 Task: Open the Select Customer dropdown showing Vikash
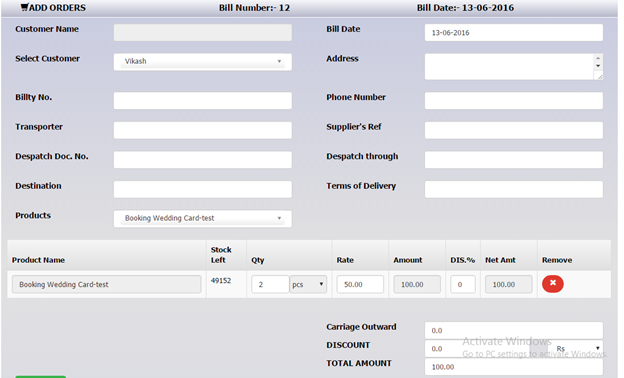203,62
